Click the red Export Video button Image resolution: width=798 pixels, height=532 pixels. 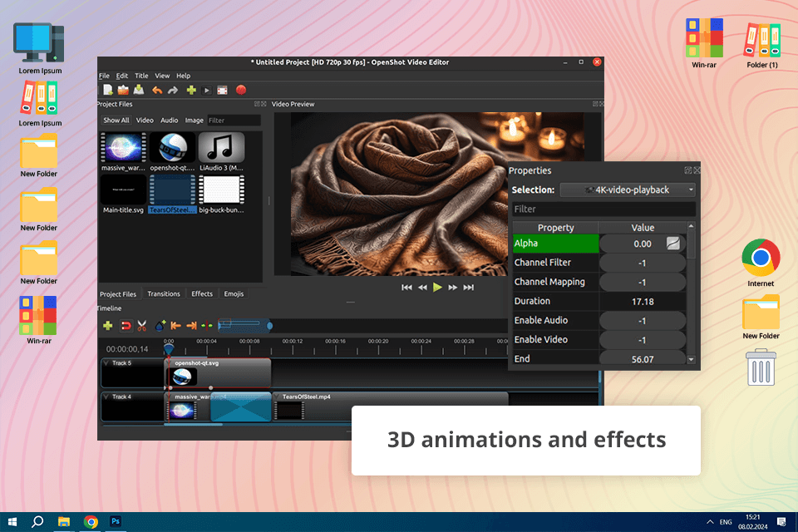241,90
